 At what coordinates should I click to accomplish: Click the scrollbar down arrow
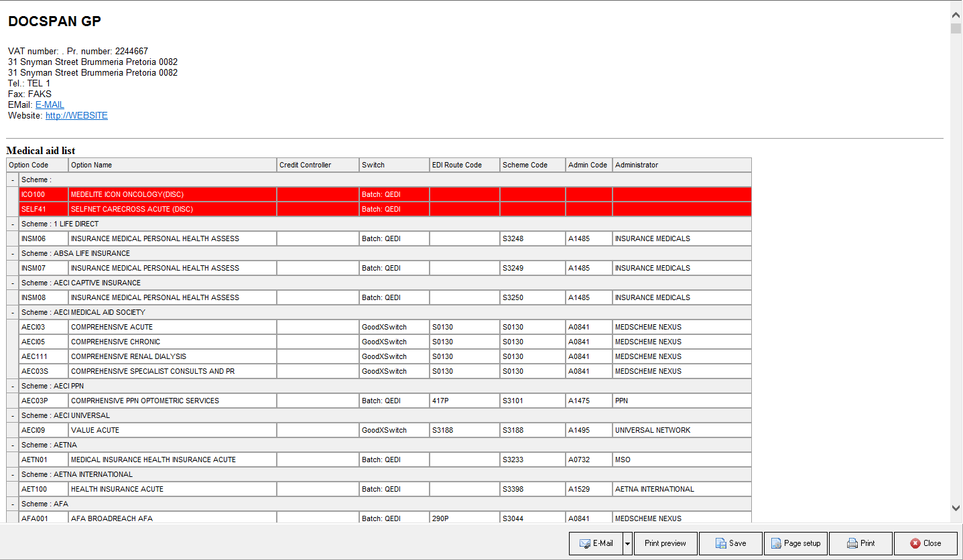956,508
